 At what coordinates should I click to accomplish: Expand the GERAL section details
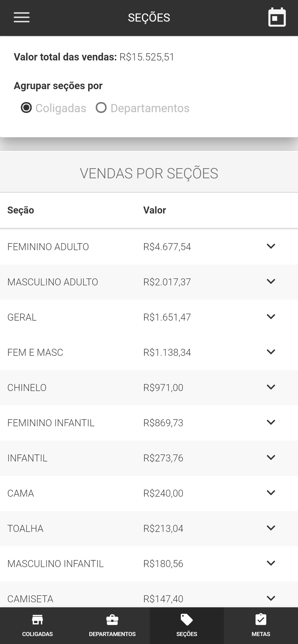coord(271,317)
